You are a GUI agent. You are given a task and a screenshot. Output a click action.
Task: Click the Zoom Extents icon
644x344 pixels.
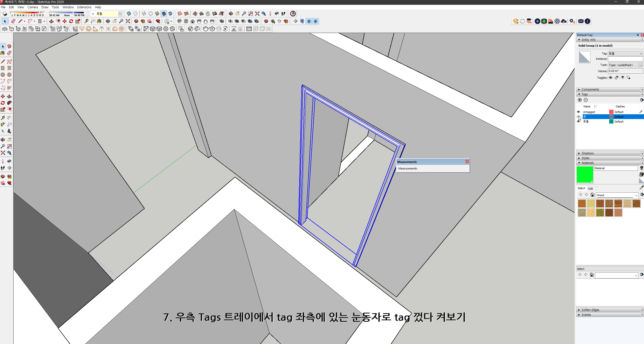[128, 21]
